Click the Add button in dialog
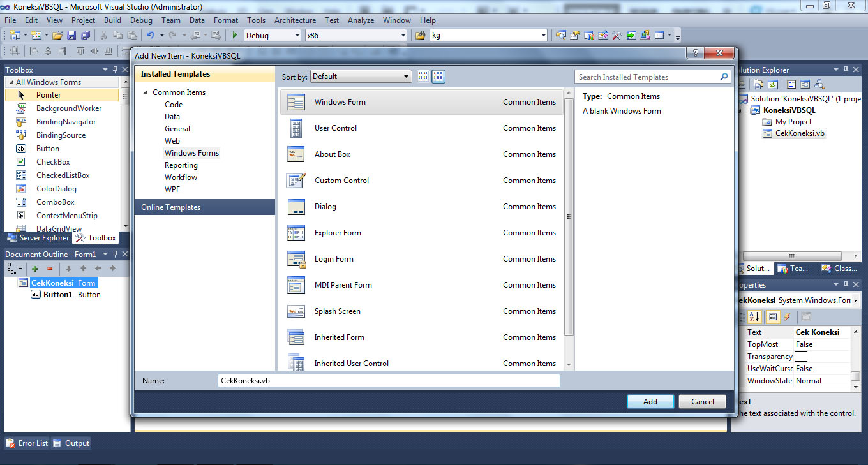This screenshot has width=868, height=465. [x=650, y=402]
